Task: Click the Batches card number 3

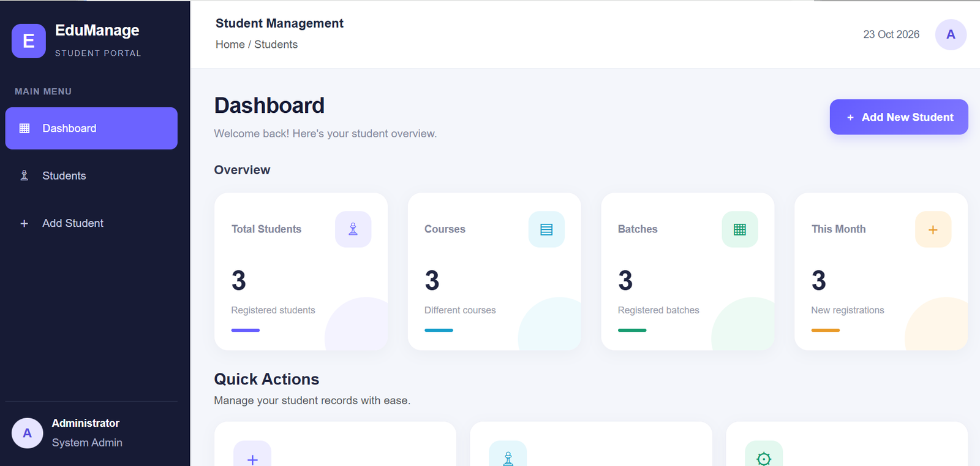Action: coord(625,281)
